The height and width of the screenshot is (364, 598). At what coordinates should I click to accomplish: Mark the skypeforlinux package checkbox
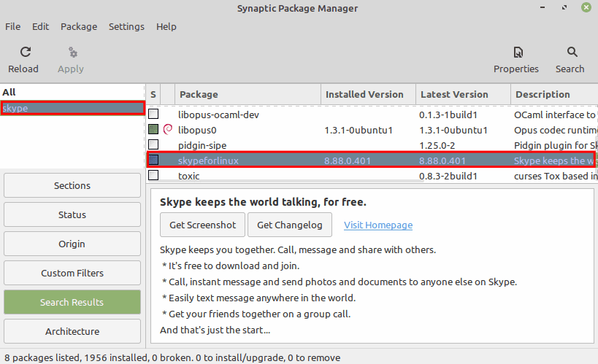pos(153,160)
